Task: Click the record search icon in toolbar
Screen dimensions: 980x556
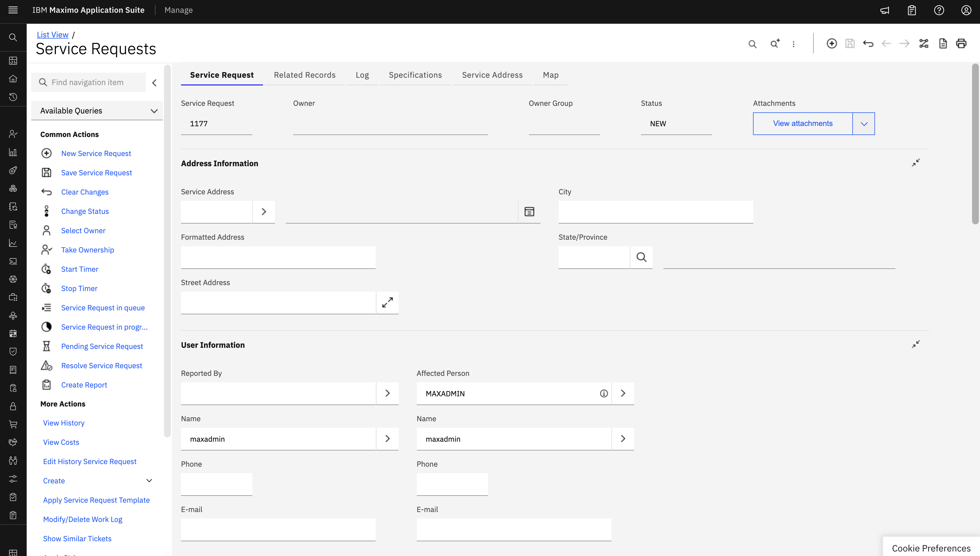Action: (752, 44)
